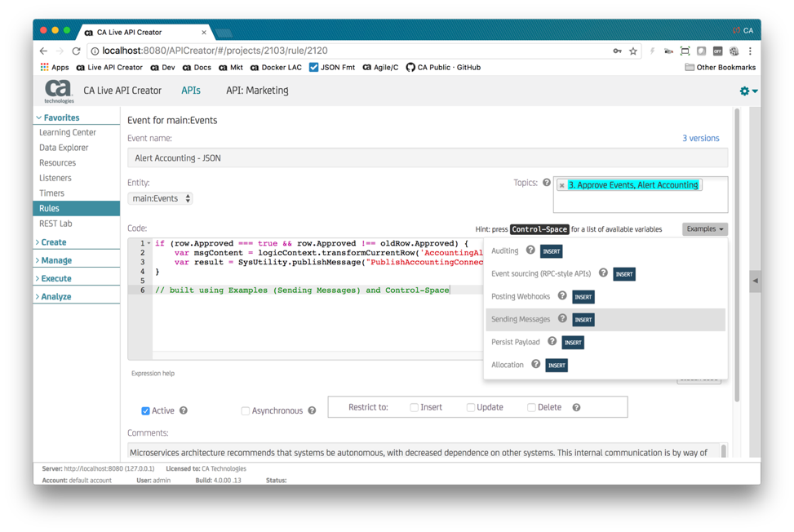
Task: Click the browser back arrow
Action: point(43,51)
